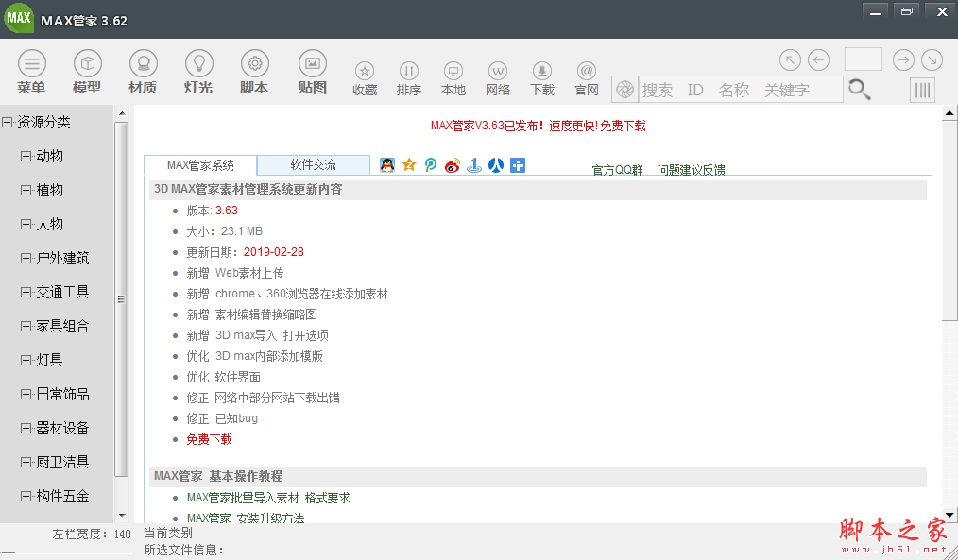Switch to 软件交流 tab
Image resolution: width=958 pixels, height=560 pixels.
(x=314, y=165)
